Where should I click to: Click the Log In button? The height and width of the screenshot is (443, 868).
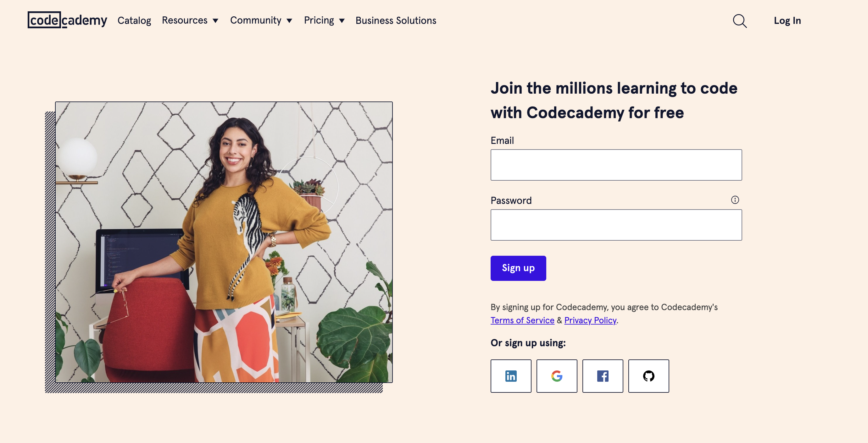pyautogui.click(x=788, y=20)
